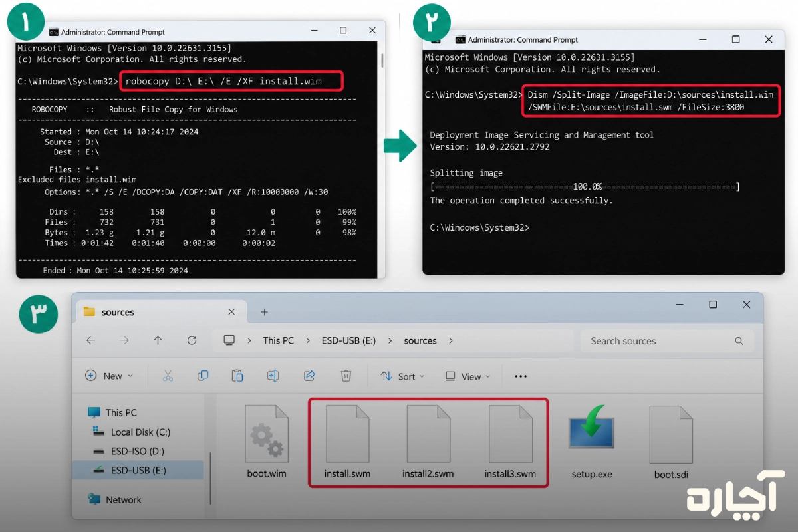This screenshot has width=798, height=532.
Task: Click the Cut scissors icon in Explorer toolbar
Action: click(168, 376)
